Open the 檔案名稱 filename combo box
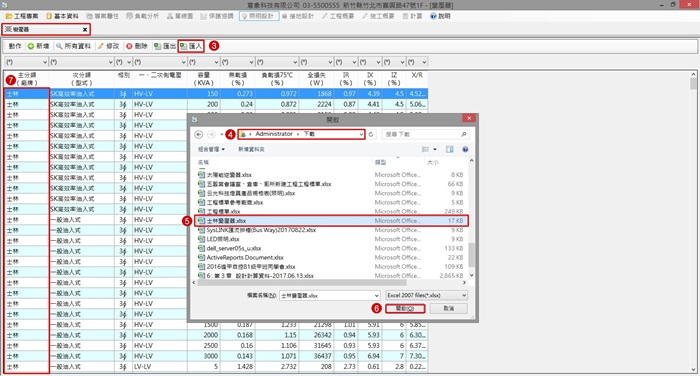Image resolution: width=700 pixels, height=376 pixels. point(329,295)
